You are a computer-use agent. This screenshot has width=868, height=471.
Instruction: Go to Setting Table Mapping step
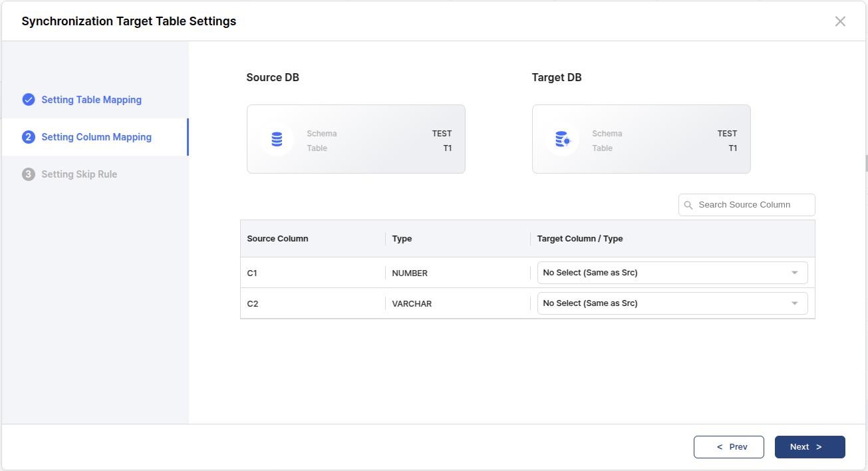coord(91,100)
